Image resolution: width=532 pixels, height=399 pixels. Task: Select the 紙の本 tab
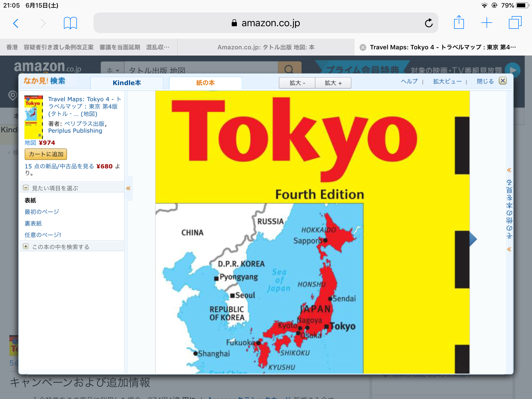click(x=205, y=83)
